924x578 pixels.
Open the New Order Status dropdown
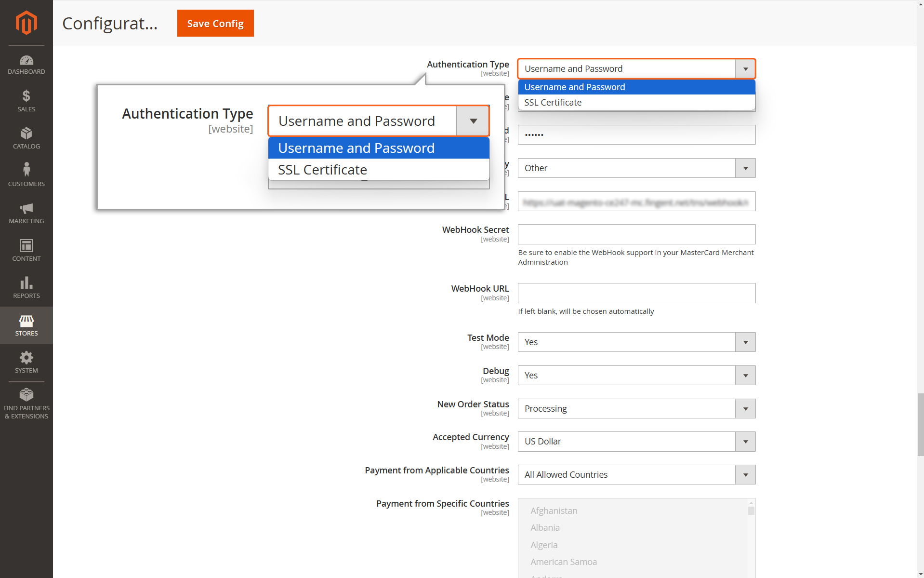[x=636, y=408]
